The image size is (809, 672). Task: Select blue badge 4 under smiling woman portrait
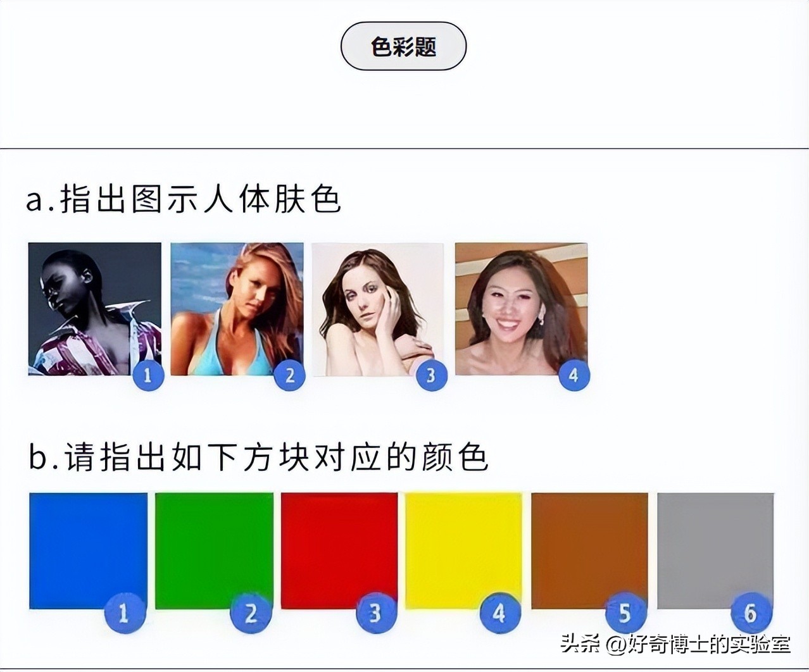574,375
